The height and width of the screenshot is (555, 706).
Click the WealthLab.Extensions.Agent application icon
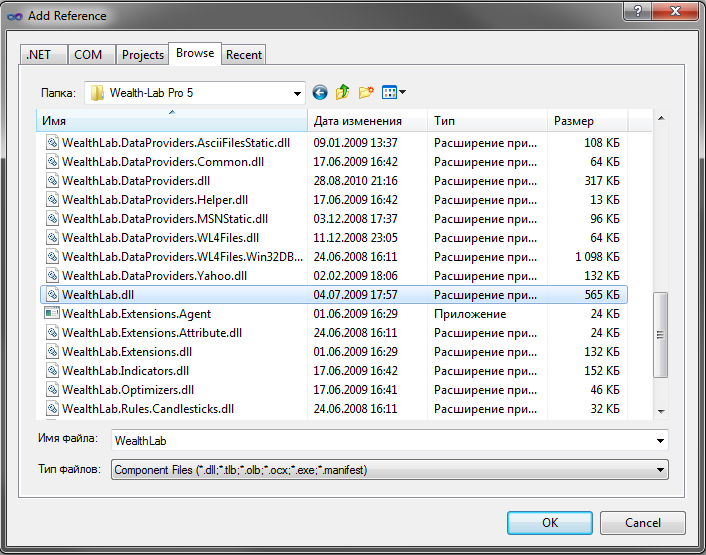(x=52, y=313)
